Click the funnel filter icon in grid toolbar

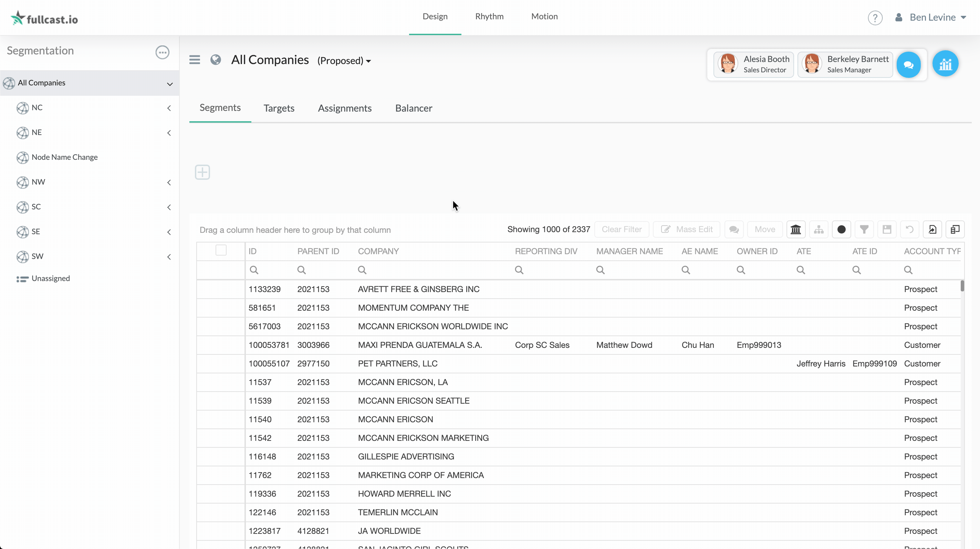pyautogui.click(x=864, y=229)
